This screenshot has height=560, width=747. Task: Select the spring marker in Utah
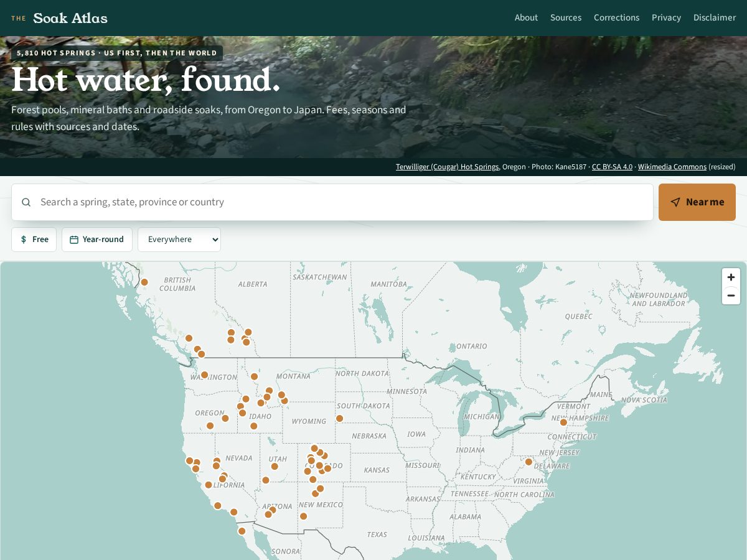(275, 466)
